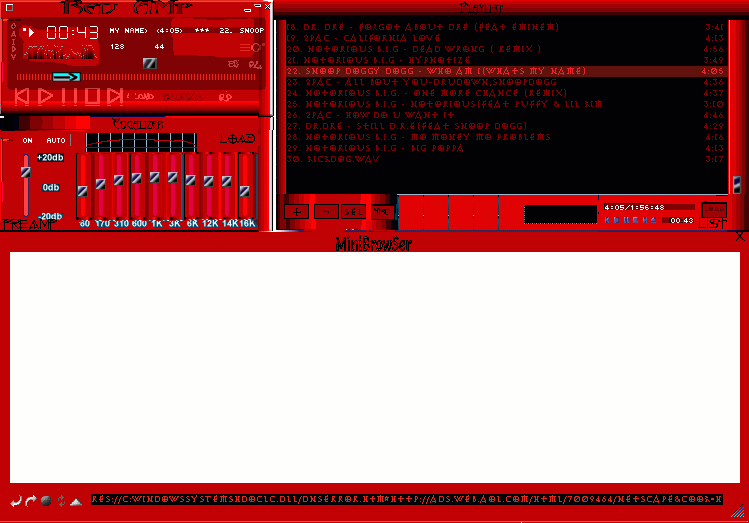Toggle the PL playlist window button
This screenshot has width=749, height=523.
tap(255, 64)
